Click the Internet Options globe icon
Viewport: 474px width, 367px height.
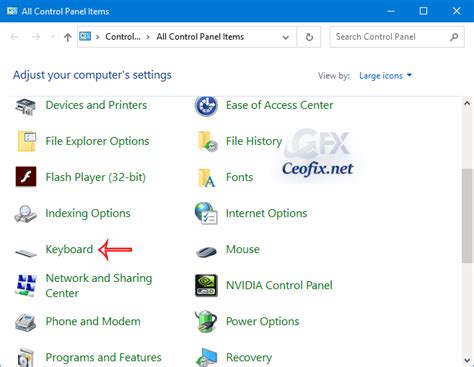point(206,213)
